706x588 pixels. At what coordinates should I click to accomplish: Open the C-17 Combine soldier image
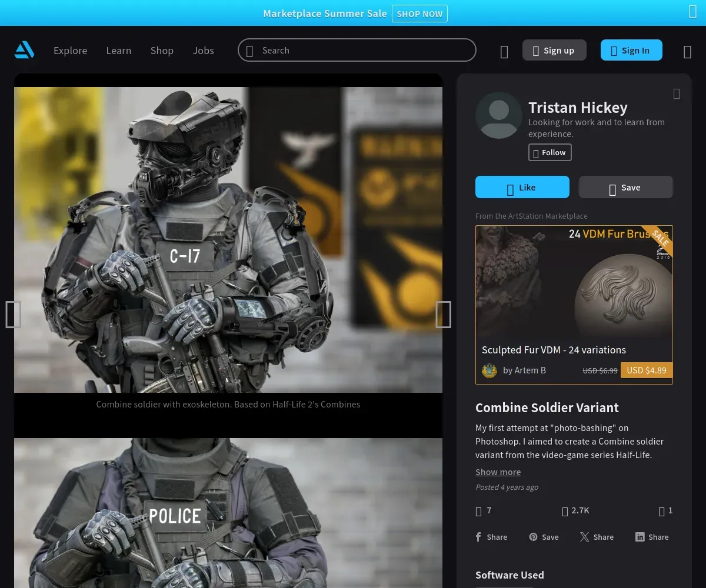click(x=228, y=240)
